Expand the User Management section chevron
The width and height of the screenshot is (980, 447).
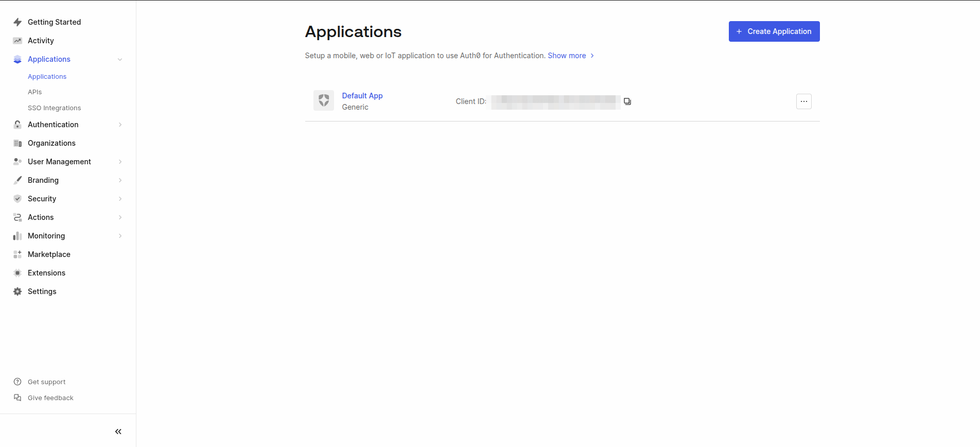coord(120,162)
